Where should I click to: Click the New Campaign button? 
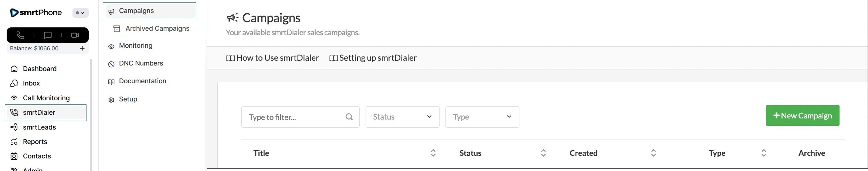tap(802, 115)
